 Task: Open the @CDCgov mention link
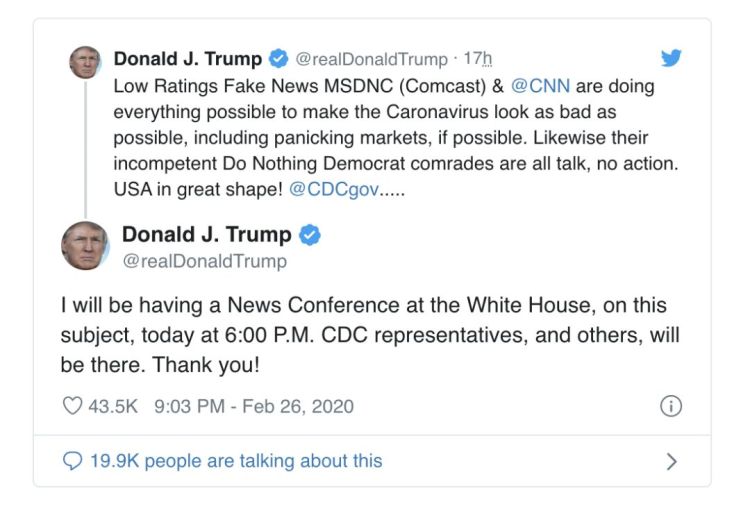coord(334,189)
